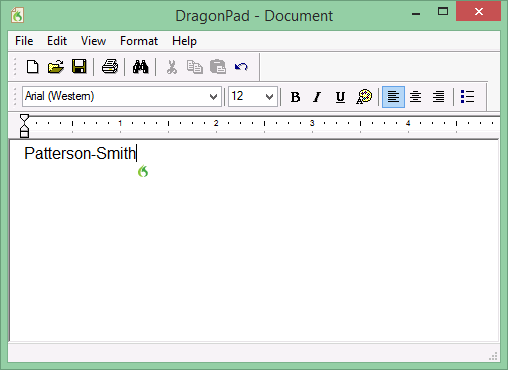508x370 pixels.
Task: Click the ruler at the 2 inch mark
Action: (216, 123)
